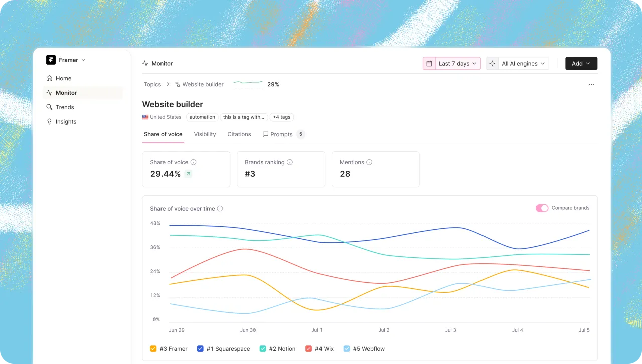Screen dimensions: 642x364
Task: Click the Jul 3 label on chart axis
Action: click(x=450, y=330)
